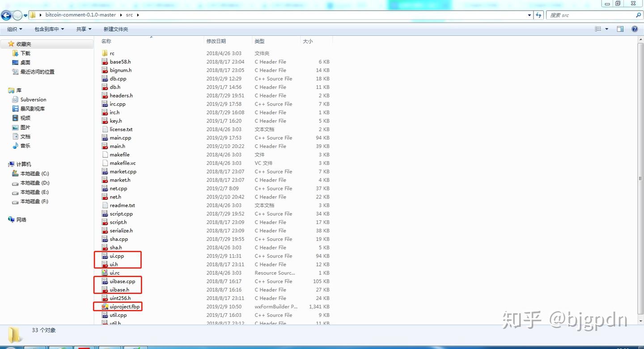The height and width of the screenshot is (349, 644).
Task: Refresh the src folder view
Action: pyautogui.click(x=539, y=15)
